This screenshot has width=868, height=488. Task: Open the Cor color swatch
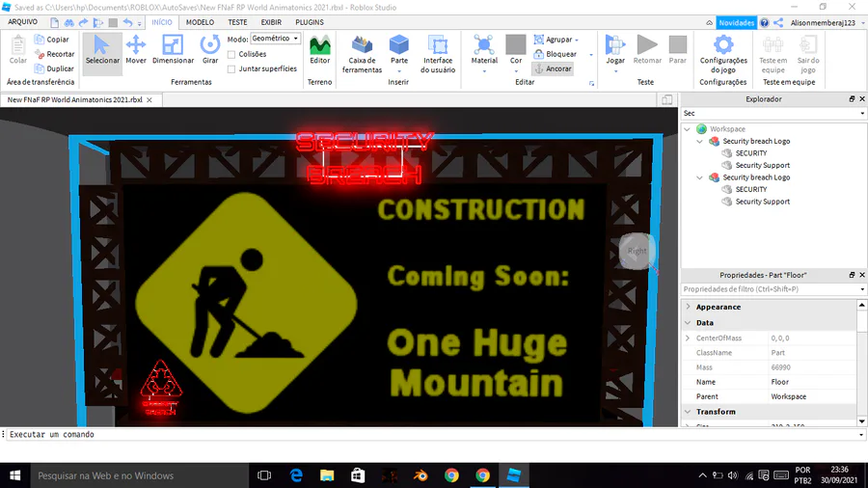515,44
